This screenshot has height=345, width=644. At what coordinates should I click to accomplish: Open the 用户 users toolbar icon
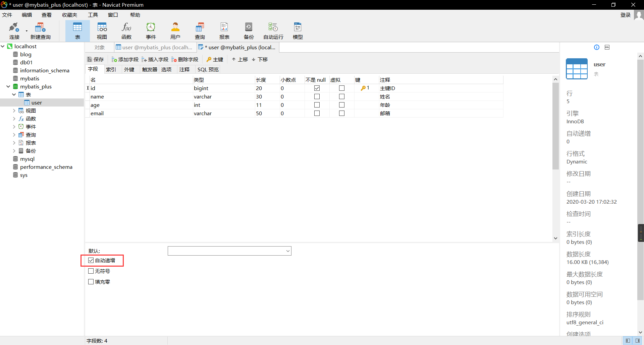click(175, 31)
